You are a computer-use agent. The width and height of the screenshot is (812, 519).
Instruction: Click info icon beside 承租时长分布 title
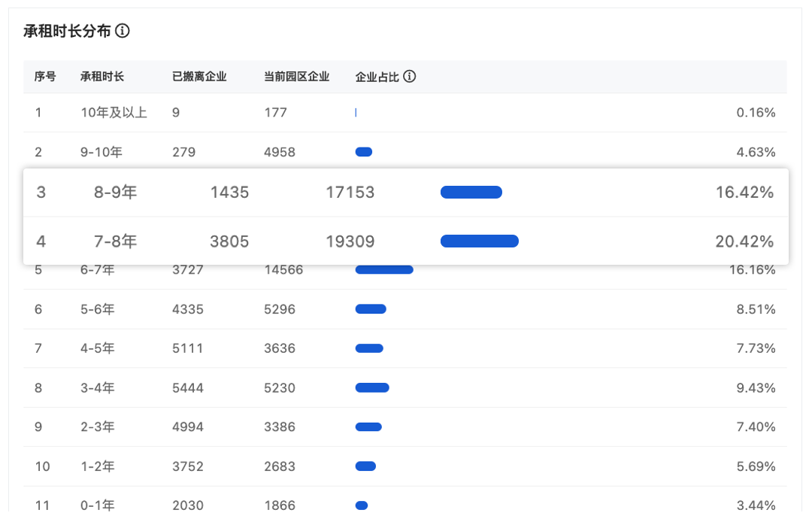123,31
